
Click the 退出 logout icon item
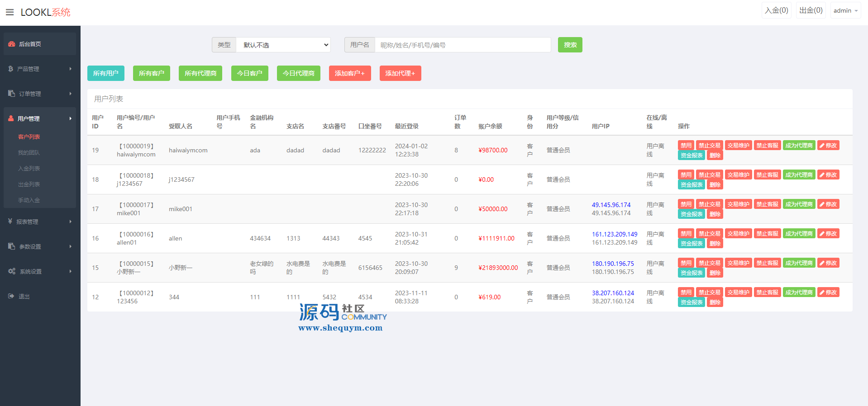24,297
